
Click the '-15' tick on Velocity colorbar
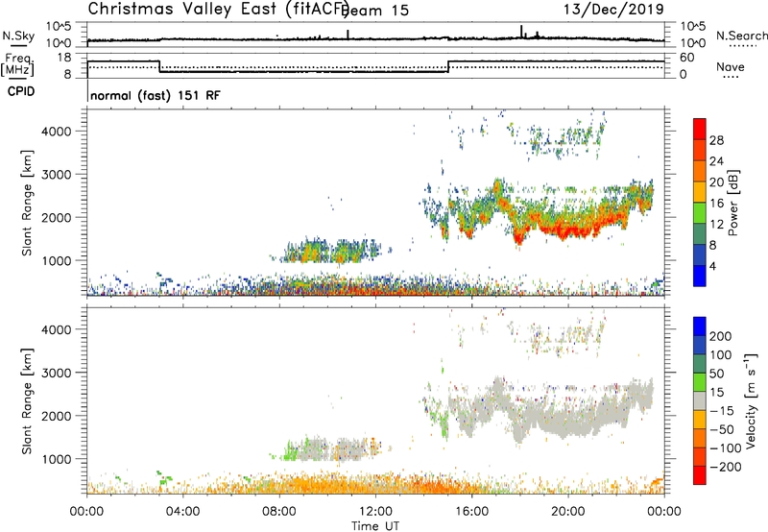click(722, 410)
